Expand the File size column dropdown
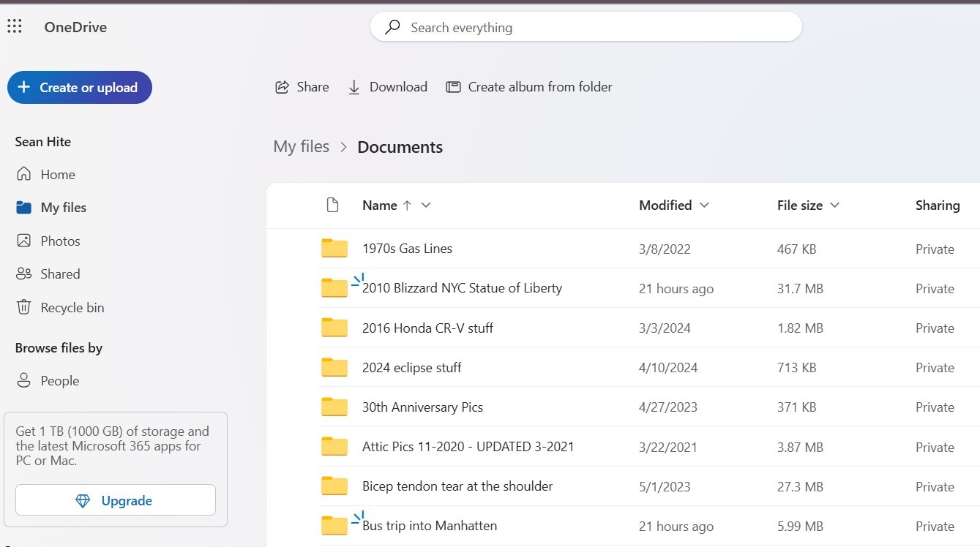The height and width of the screenshot is (547, 980). coord(834,205)
